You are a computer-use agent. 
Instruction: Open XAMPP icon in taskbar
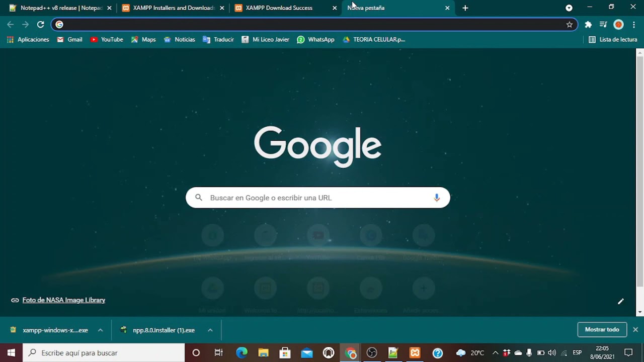pos(415,353)
